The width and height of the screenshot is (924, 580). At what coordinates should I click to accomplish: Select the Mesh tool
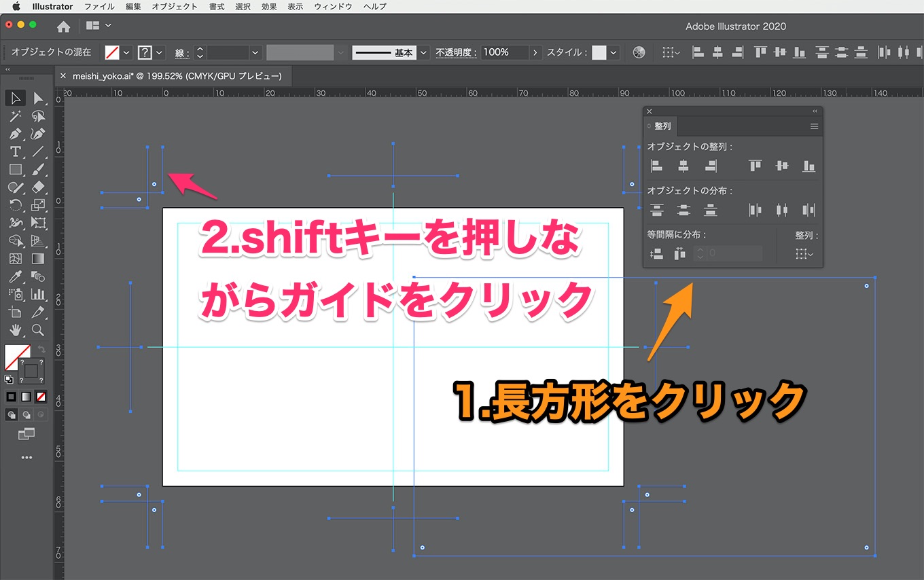(x=16, y=259)
